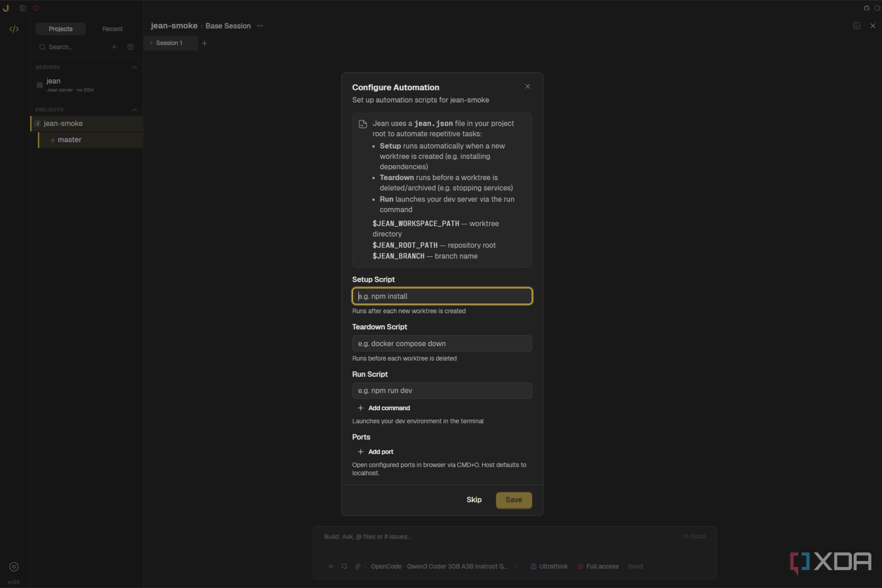
Task: Collapse the SERVERS section chevron
Action: [x=134, y=68]
